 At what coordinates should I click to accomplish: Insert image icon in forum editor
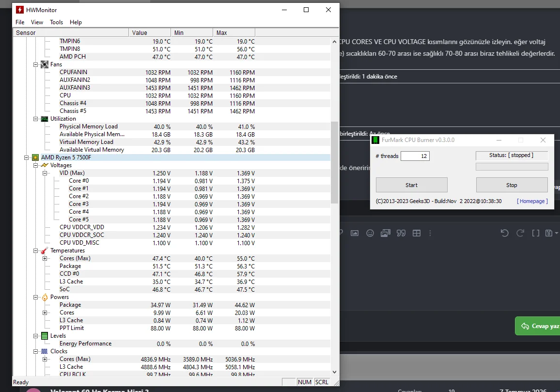click(355, 234)
